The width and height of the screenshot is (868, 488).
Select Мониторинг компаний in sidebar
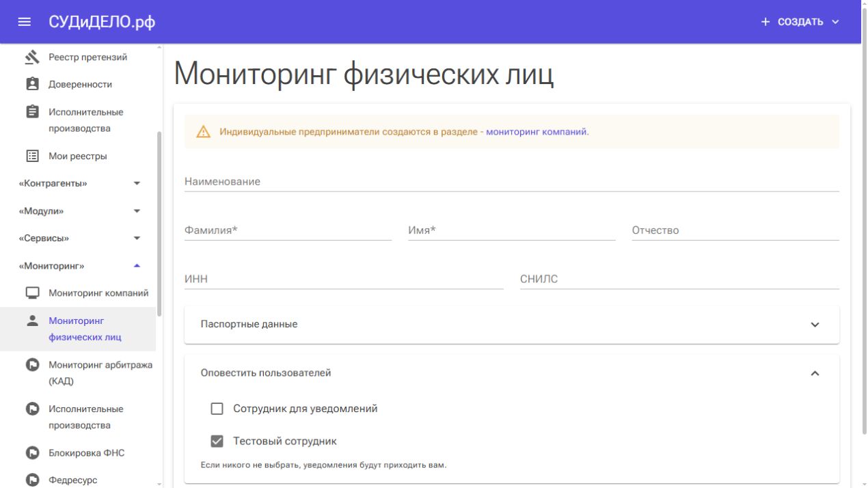(x=98, y=293)
